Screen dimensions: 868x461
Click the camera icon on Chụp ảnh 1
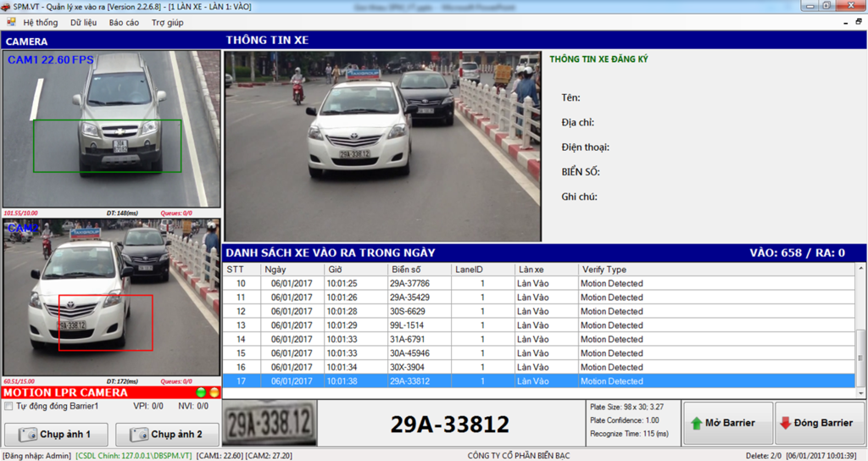28,435
